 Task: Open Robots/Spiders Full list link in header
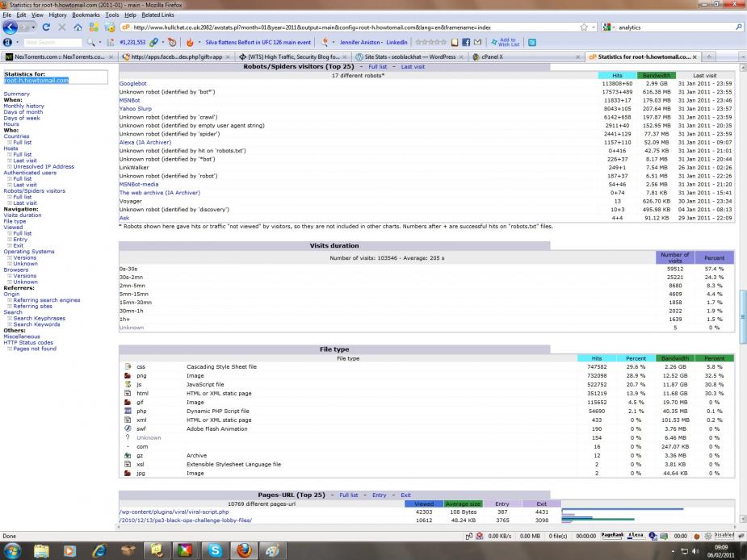pyautogui.click(x=377, y=67)
